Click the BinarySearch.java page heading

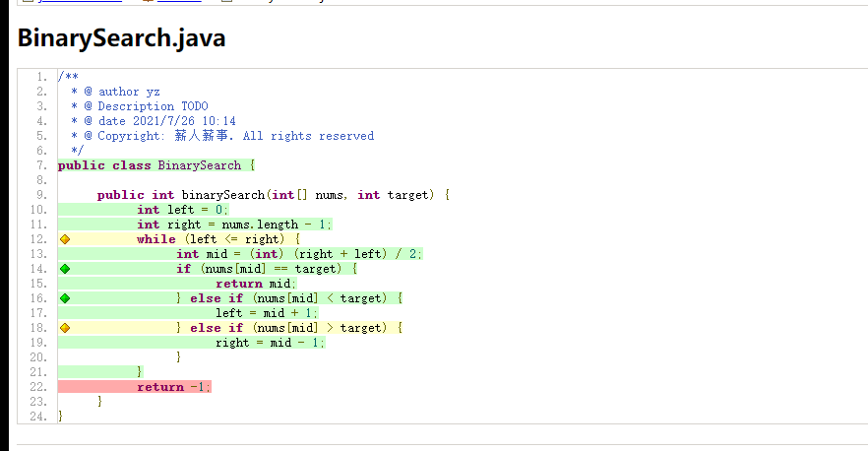pos(121,38)
